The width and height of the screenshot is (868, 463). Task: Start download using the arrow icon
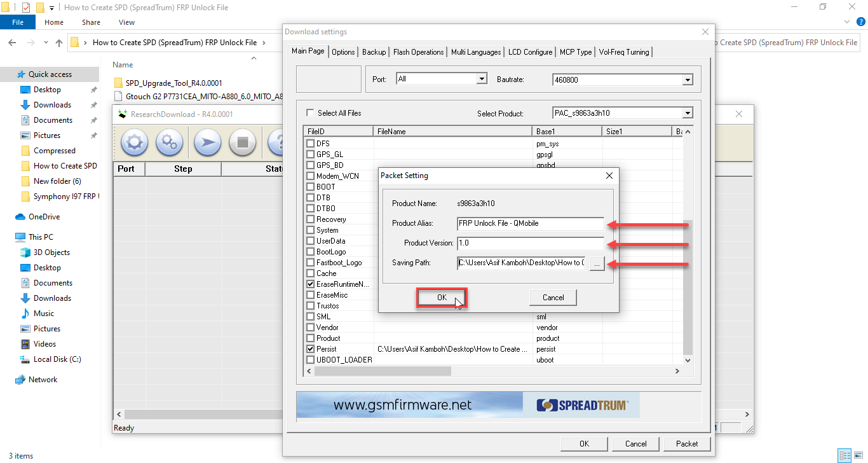coord(207,142)
